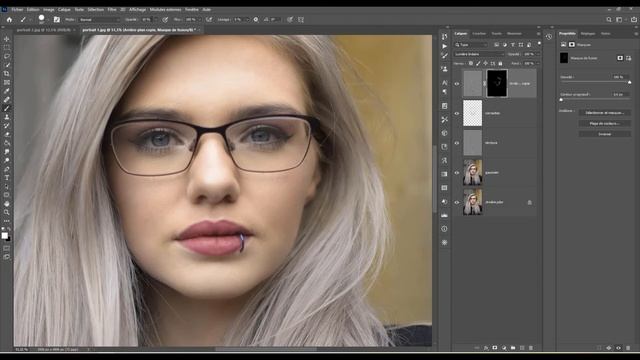Select the Lasso tool

pos(7,56)
